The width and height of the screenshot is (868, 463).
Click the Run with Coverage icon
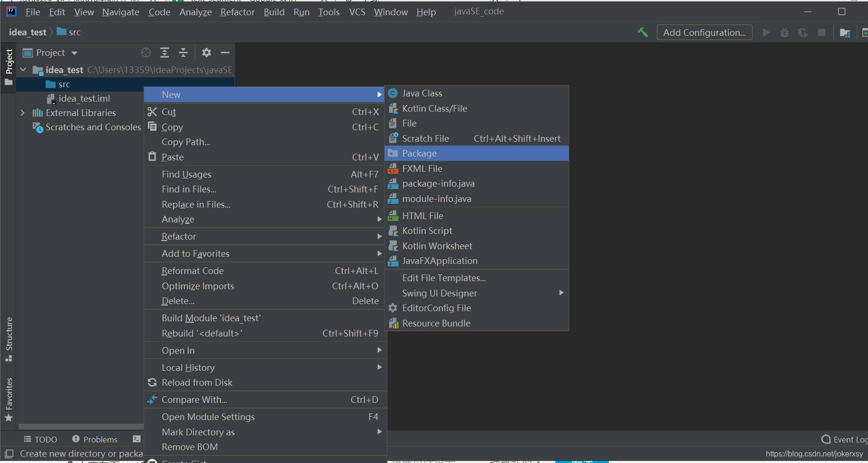803,32
